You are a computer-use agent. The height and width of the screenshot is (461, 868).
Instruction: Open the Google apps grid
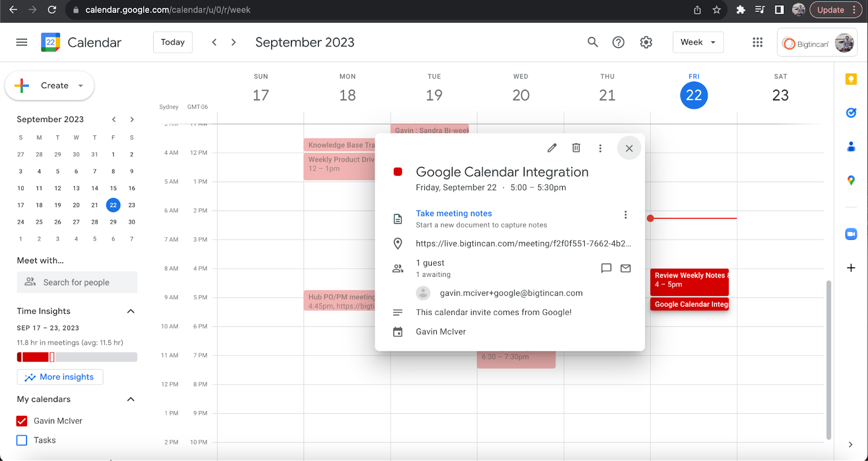[x=757, y=42]
